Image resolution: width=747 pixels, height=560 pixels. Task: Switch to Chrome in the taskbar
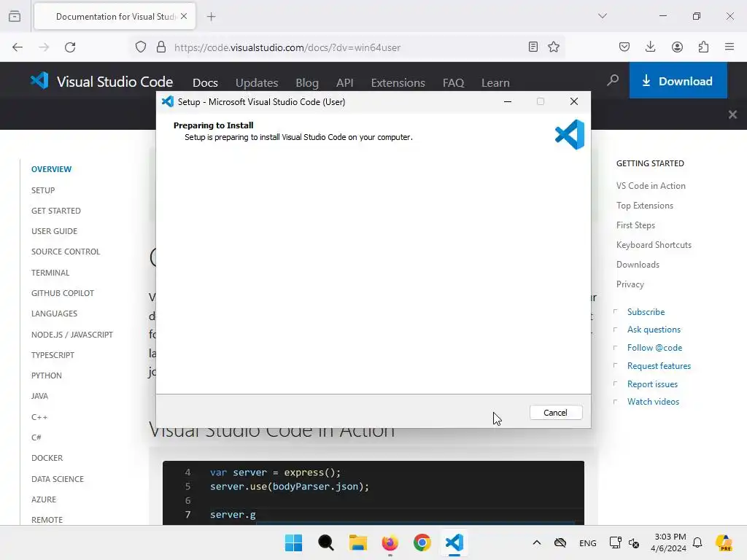(x=422, y=542)
